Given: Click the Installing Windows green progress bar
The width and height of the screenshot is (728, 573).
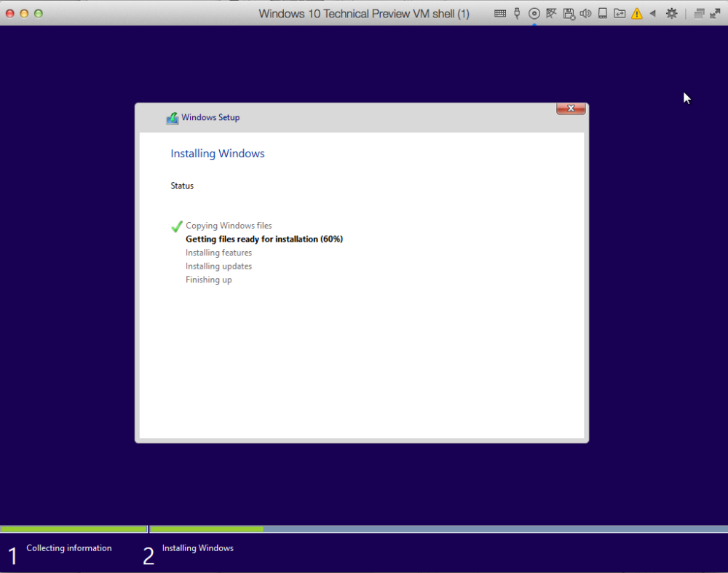Looking at the screenshot, I should (x=207, y=529).
